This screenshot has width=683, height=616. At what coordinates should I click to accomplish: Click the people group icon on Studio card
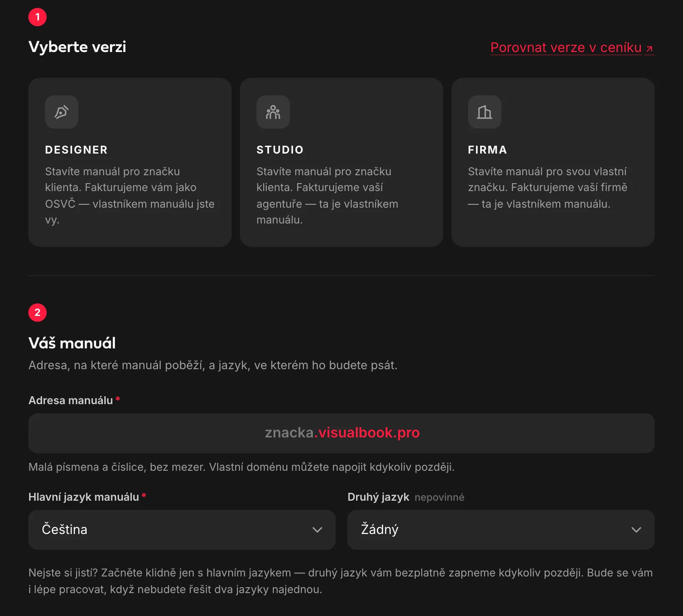click(x=273, y=112)
